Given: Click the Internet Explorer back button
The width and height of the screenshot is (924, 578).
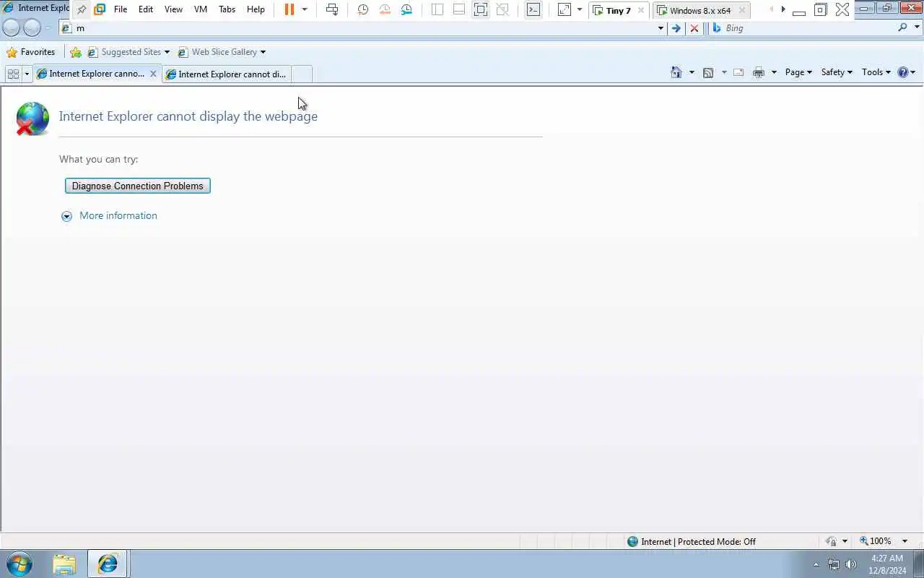Looking at the screenshot, I should (12, 27).
